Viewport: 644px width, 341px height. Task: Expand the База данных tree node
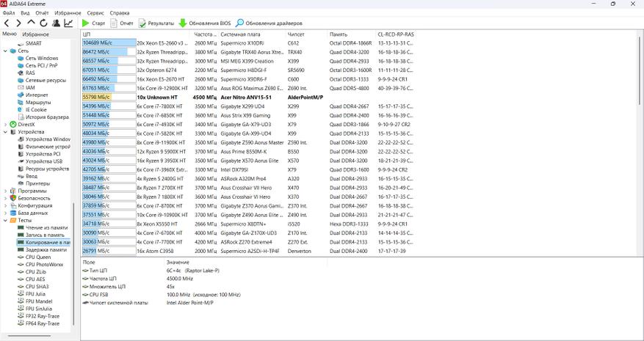5,213
